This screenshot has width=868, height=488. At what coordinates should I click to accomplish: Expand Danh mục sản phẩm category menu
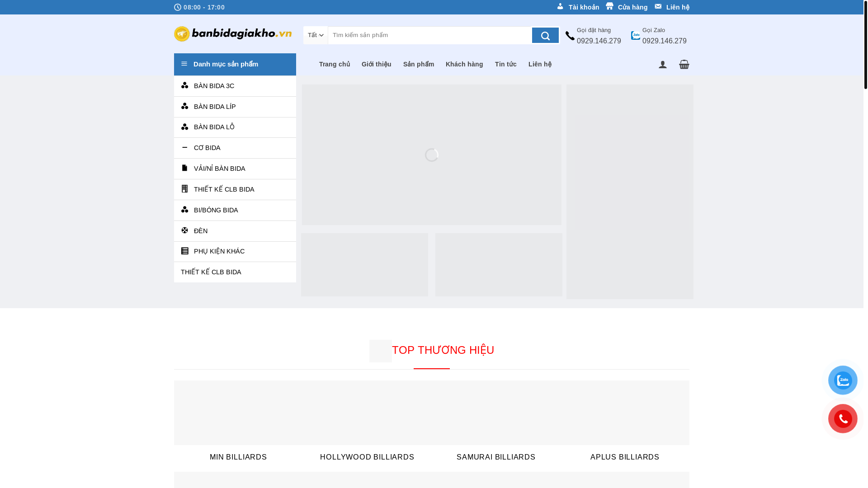click(235, 64)
